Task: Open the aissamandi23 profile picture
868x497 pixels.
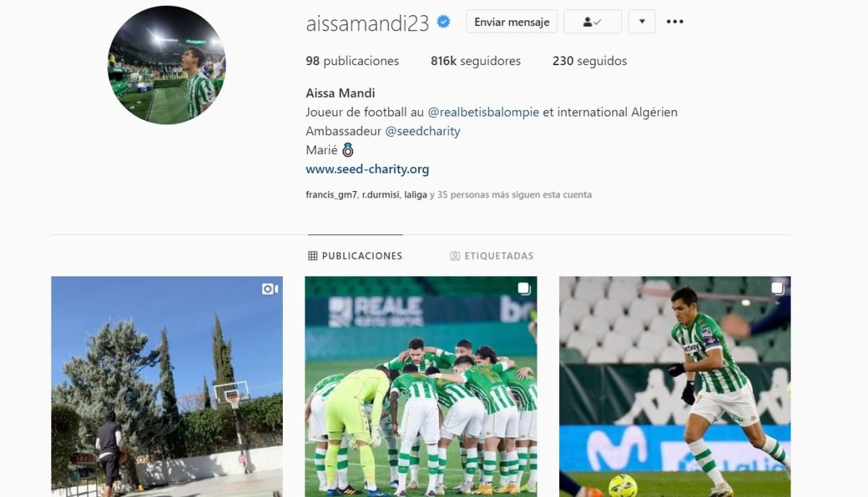Action: 166,66
